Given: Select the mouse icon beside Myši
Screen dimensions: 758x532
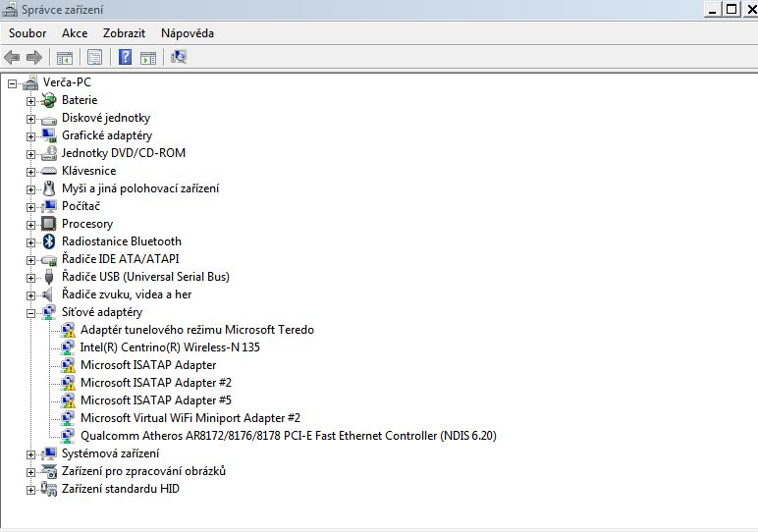Looking at the screenshot, I should point(49,188).
